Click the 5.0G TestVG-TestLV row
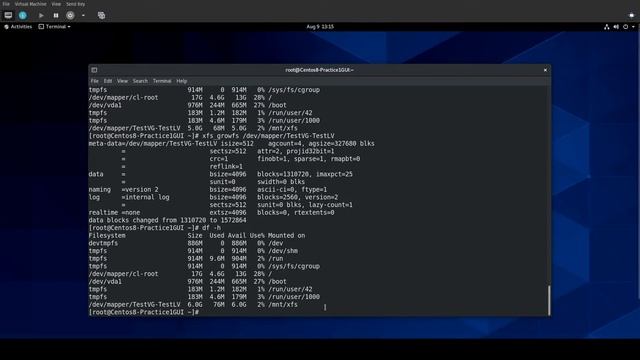This screenshot has height=360, width=640. pos(193,128)
